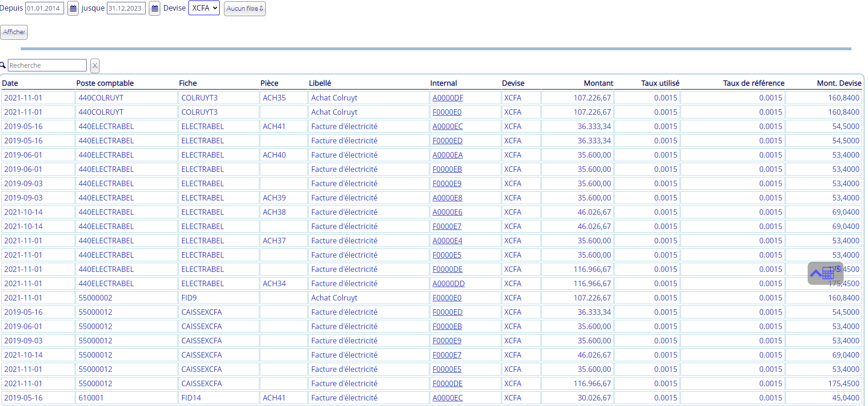Click the FID9 fiche cell
Viewport: 868px width, 406px height.
coord(219,298)
